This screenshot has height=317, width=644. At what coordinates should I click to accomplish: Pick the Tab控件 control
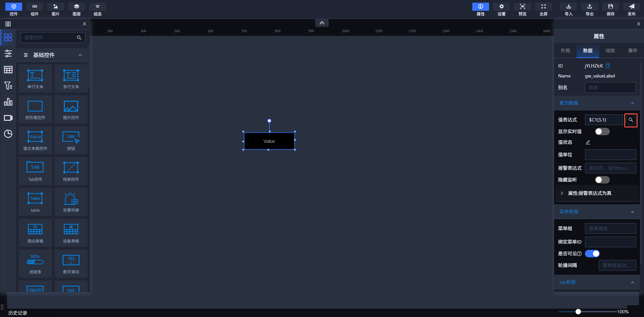(35, 171)
